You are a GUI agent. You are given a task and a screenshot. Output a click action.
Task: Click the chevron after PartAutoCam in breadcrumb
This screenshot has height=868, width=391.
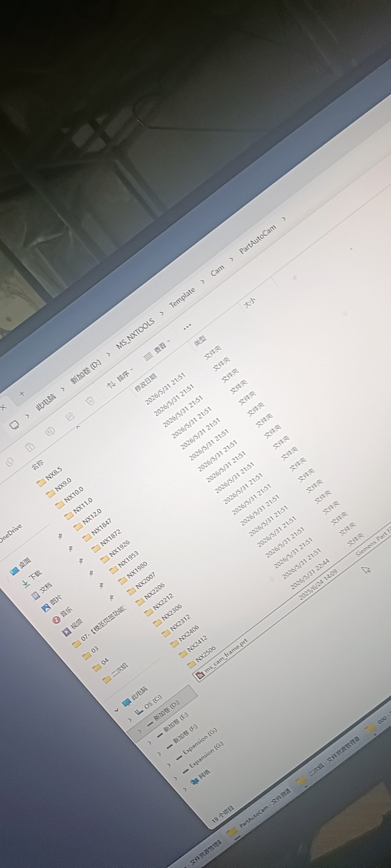[x=284, y=219]
